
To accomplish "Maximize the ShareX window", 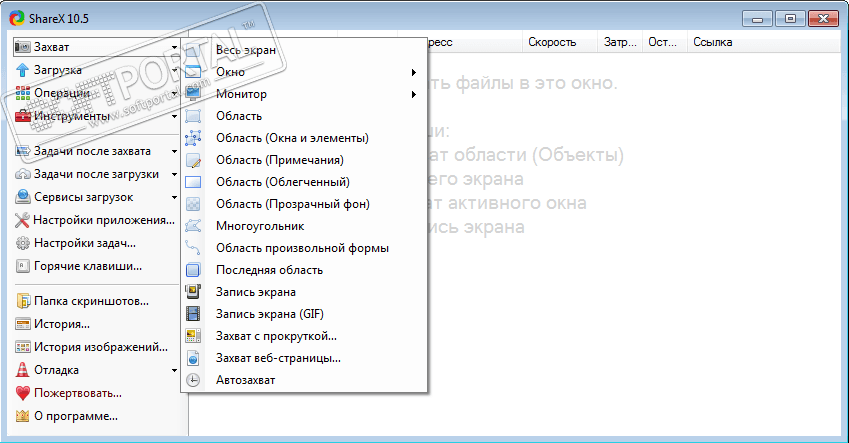I will [790, 18].
